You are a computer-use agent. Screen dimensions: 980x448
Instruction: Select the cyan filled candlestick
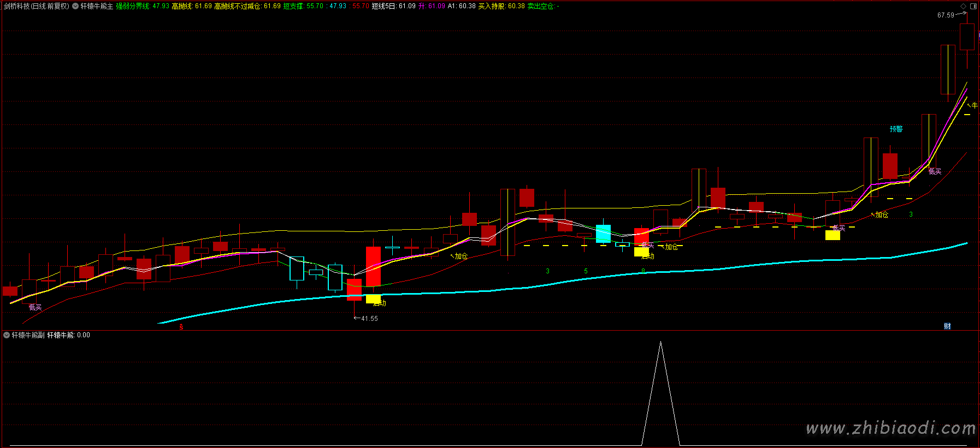coord(603,233)
